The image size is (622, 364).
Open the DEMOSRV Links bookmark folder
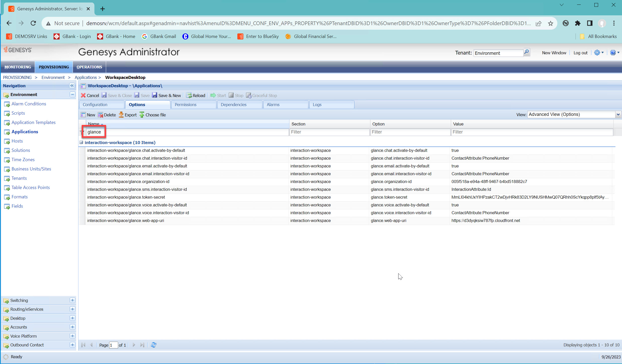coord(27,36)
